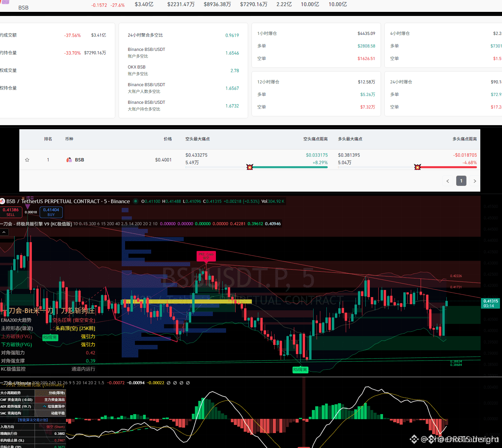Click the $2231.47万 value in the top row
Viewport: 502px width, 448px height.
pos(181,4)
